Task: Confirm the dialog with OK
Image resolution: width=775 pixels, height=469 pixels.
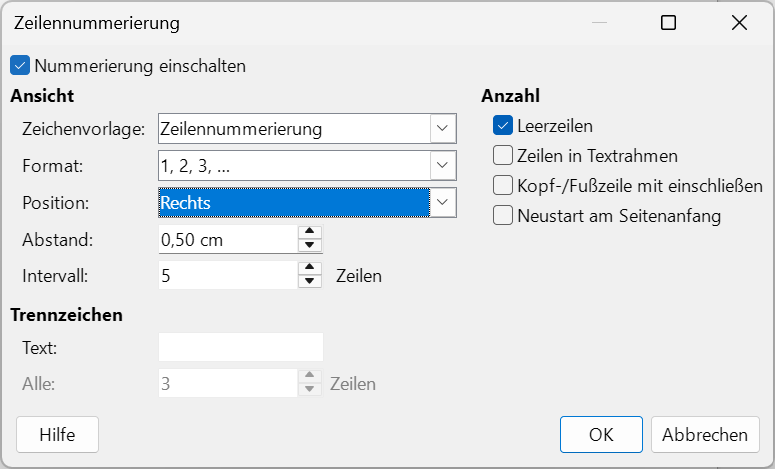Action: click(x=601, y=434)
